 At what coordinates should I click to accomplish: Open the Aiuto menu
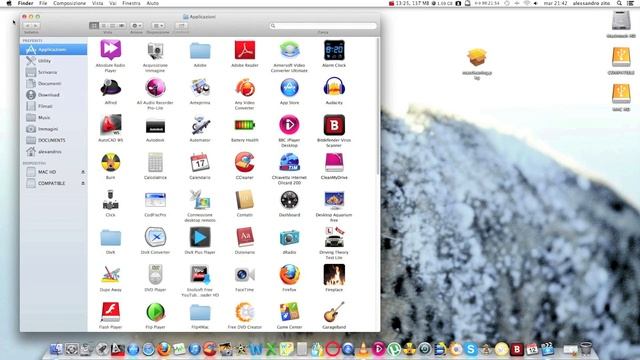click(x=153, y=3)
